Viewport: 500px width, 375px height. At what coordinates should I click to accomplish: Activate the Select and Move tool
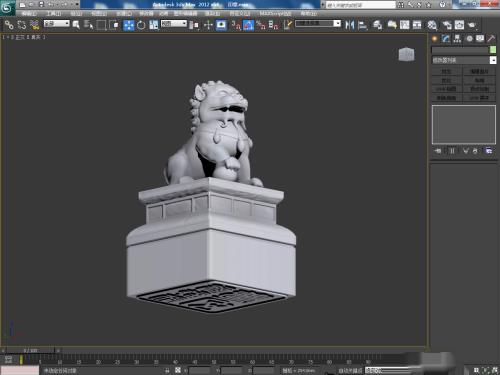pyautogui.click(x=128, y=25)
